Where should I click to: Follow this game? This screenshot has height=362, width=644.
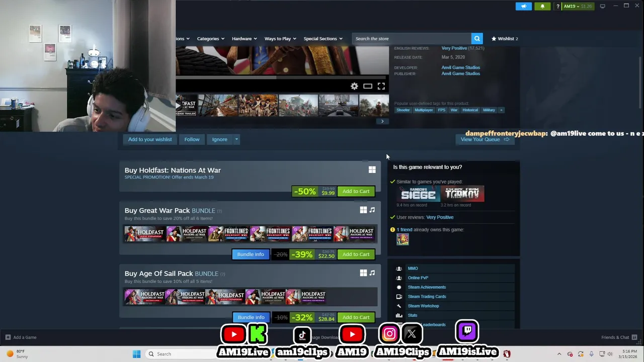coord(192,139)
